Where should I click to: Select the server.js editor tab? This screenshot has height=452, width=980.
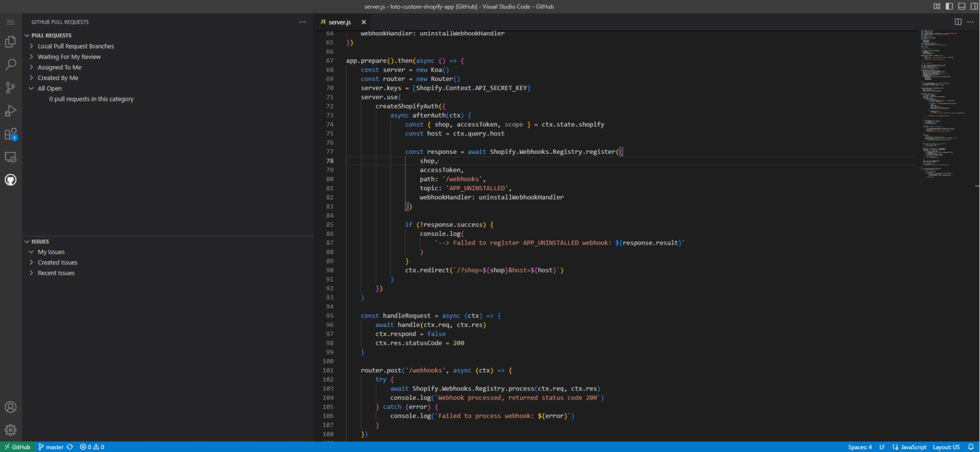pyautogui.click(x=339, y=22)
